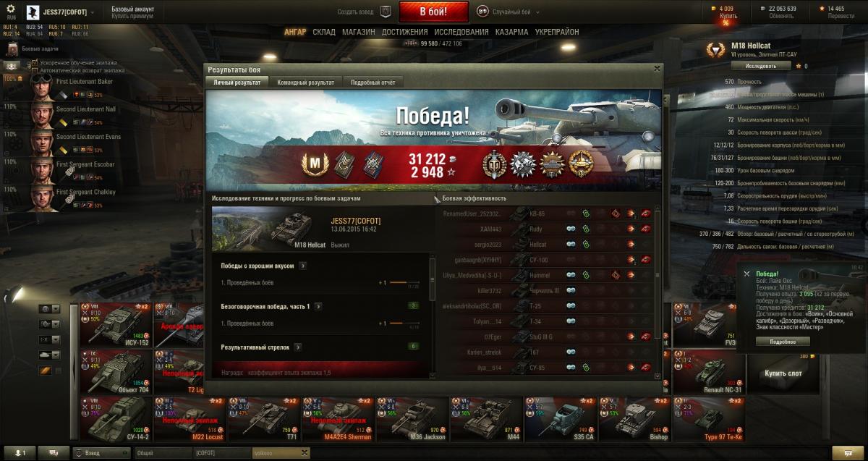
Task: Click the Подробнее button in victory notification
Action: point(773,342)
